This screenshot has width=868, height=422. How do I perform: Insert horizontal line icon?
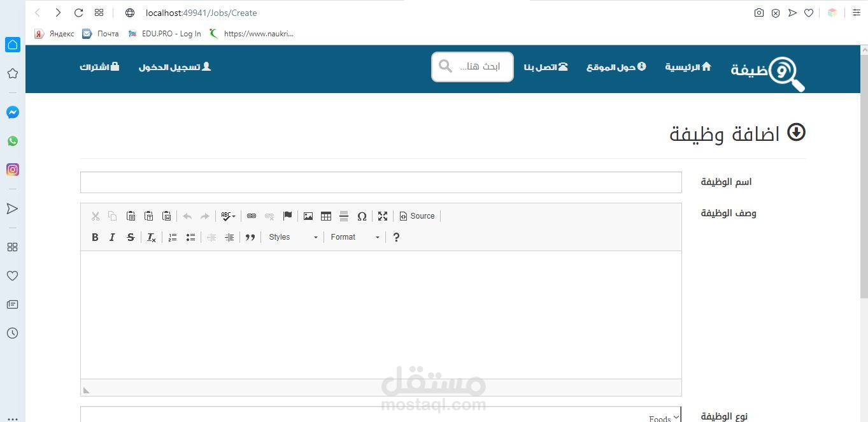[x=344, y=216]
